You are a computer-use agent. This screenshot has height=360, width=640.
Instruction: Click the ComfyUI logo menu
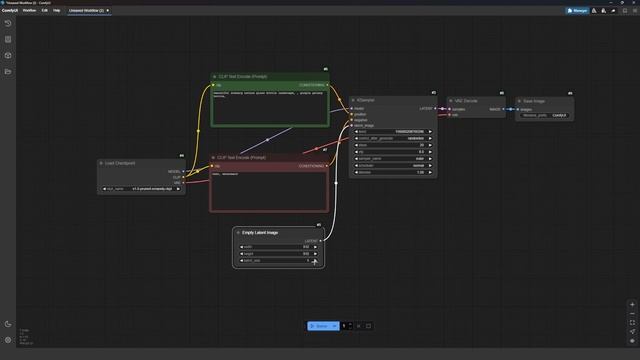coord(10,10)
